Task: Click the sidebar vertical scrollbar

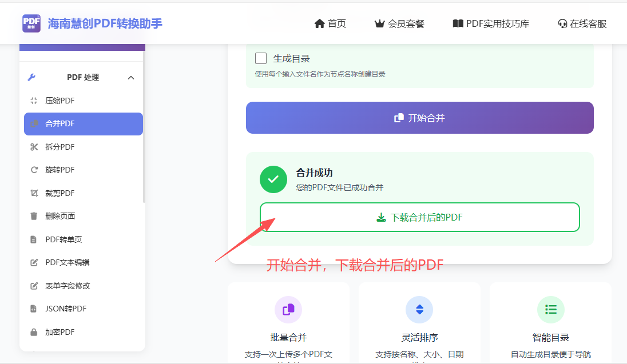Action: (x=144, y=128)
